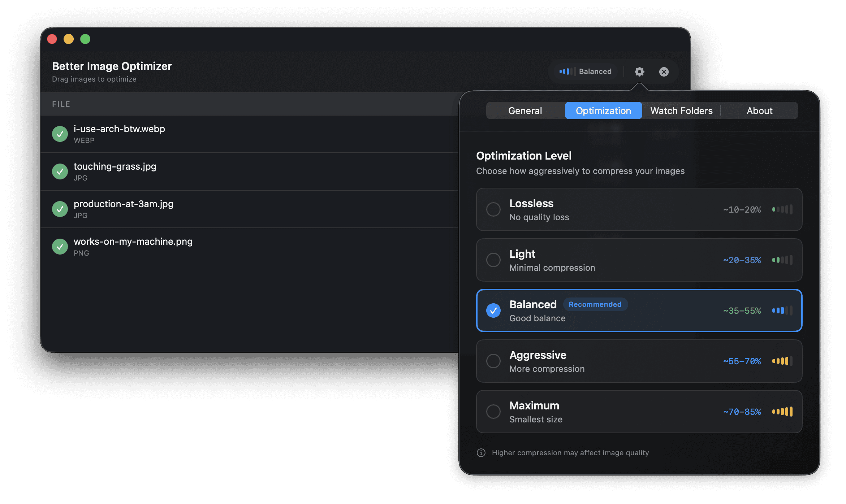Click the green checkmark beside i-use-arch-btw.webp
Image resolution: width=846 pixels, height=504 pixels.
(60, 134)
